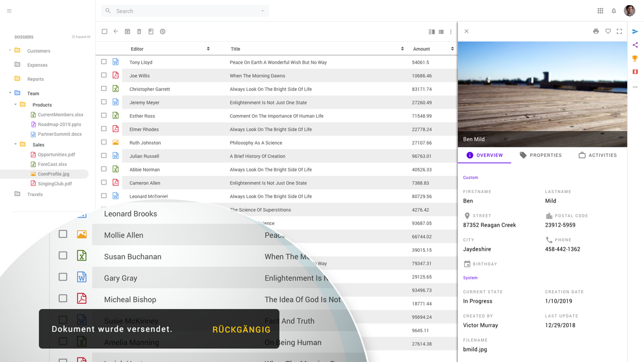Click the image file icon for Ruth Johnston

(x=116, y=142)
